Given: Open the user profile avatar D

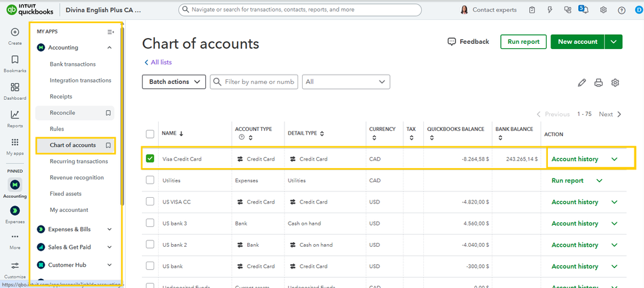Looking at the screenshot, I should pos(639,10).
